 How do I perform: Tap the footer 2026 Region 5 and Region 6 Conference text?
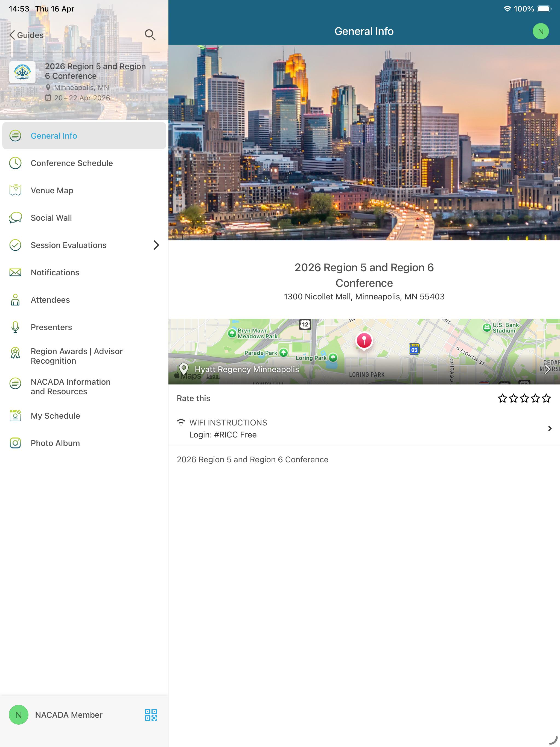(252, 460)
